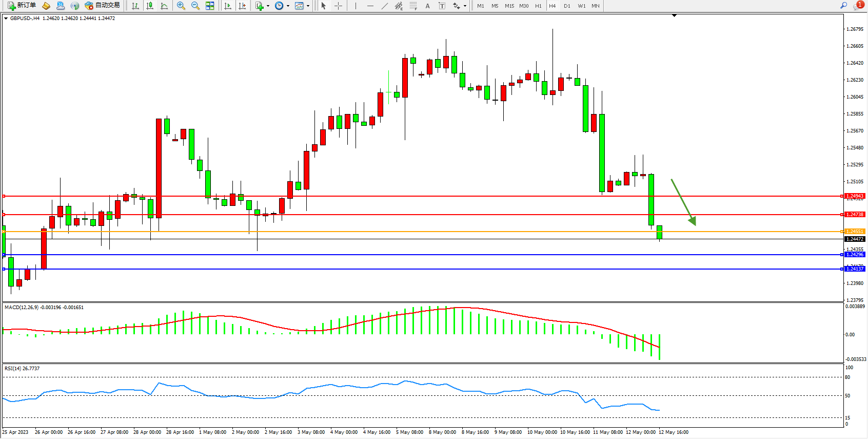Viewport: 868px width, 439px height.
Task: Switch to the D1 timeframe
Action: [x=567, y=6]
